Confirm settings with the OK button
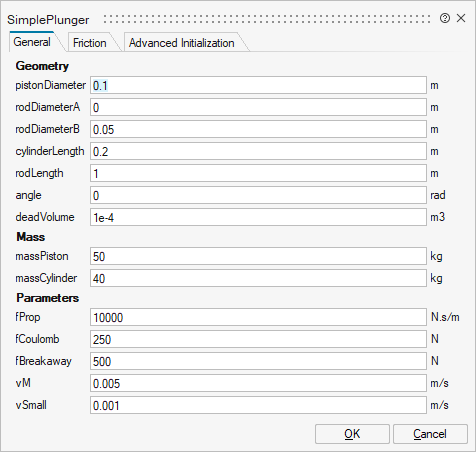Screen dimensions: 476x452 352,434
